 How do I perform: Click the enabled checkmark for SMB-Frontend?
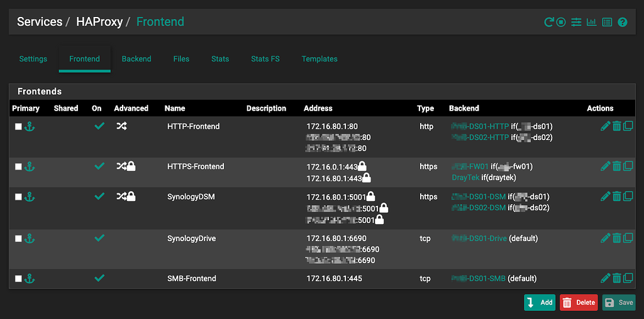99,278
